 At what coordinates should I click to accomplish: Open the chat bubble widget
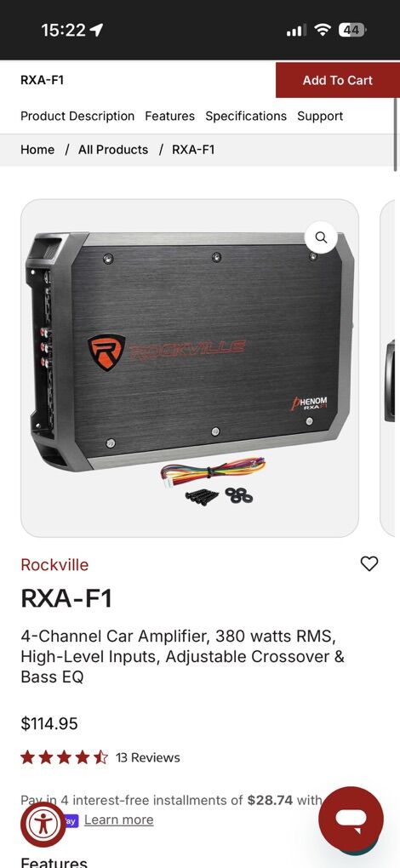(351, 819)
